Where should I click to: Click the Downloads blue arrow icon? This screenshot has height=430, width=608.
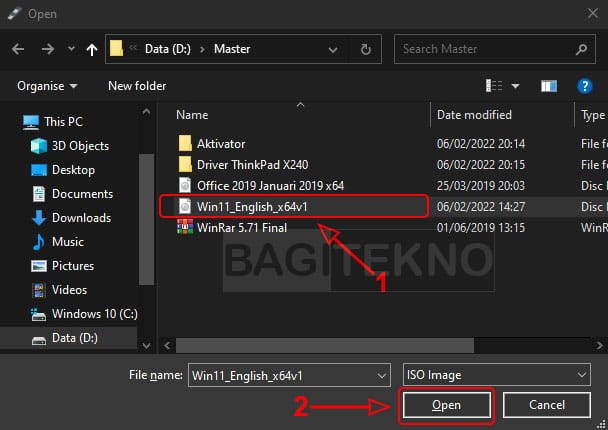(x=39, y=218)
